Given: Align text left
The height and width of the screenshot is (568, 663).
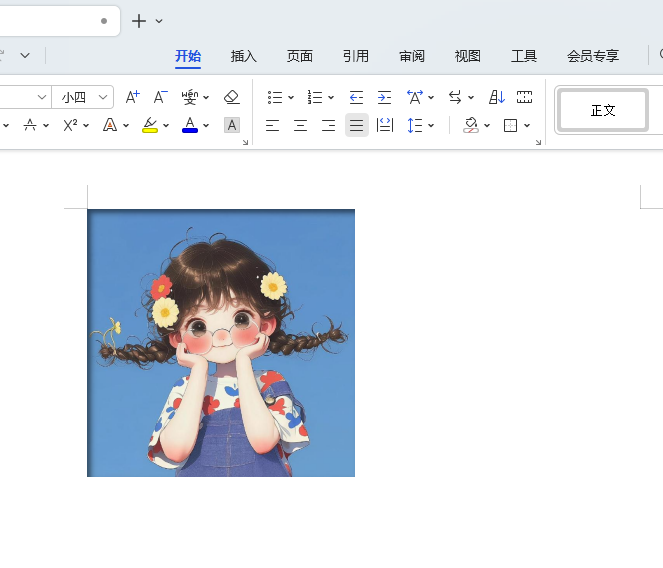Looking at the screenshot, I should [x=272, y=125].
